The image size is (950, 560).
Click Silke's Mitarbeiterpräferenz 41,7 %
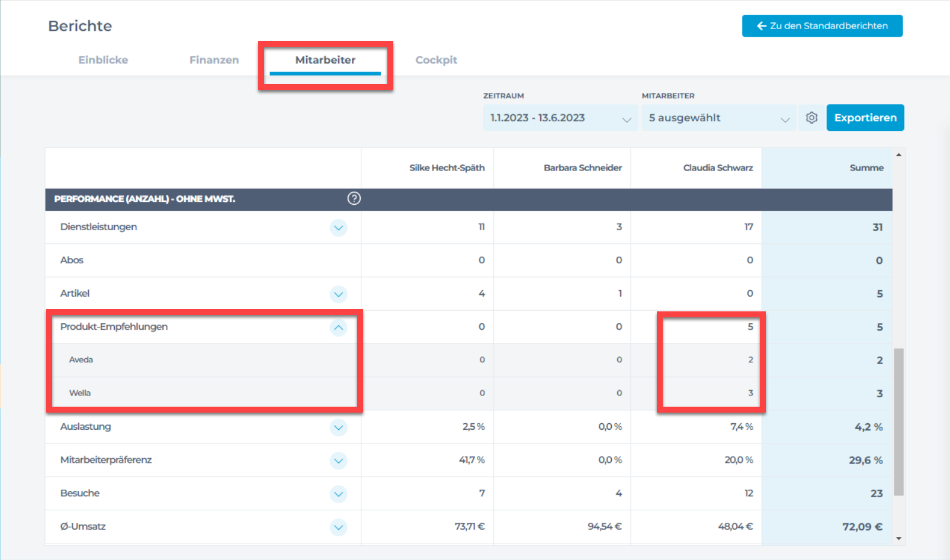click(x=471, y=460)
